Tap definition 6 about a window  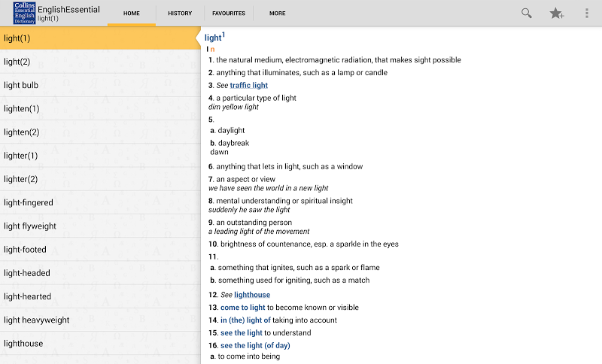(285, 166)
